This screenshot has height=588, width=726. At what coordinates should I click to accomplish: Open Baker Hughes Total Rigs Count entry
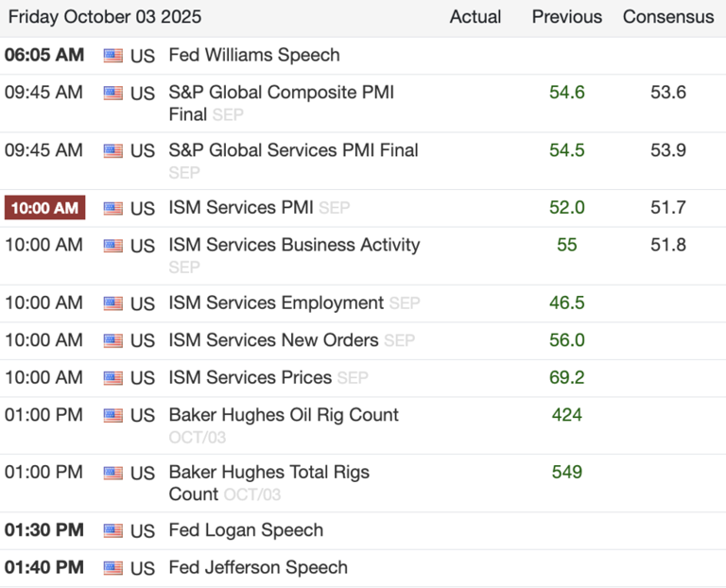point(268,472)
